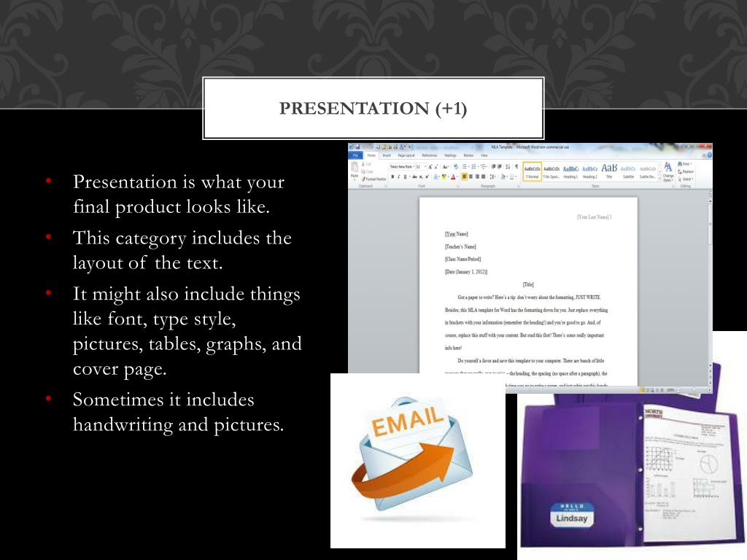747x560 pixels.
Task: Click the Cut command in Clipboard group
Action: tap(367, 164)
